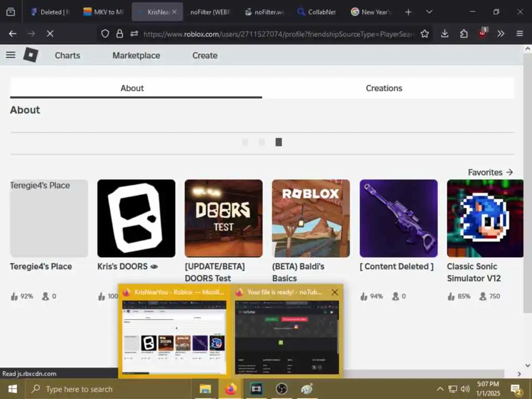The width and height of the screenshot is (532, 399).
Task: Switch to the CollabNet tab
Action: 316,12
